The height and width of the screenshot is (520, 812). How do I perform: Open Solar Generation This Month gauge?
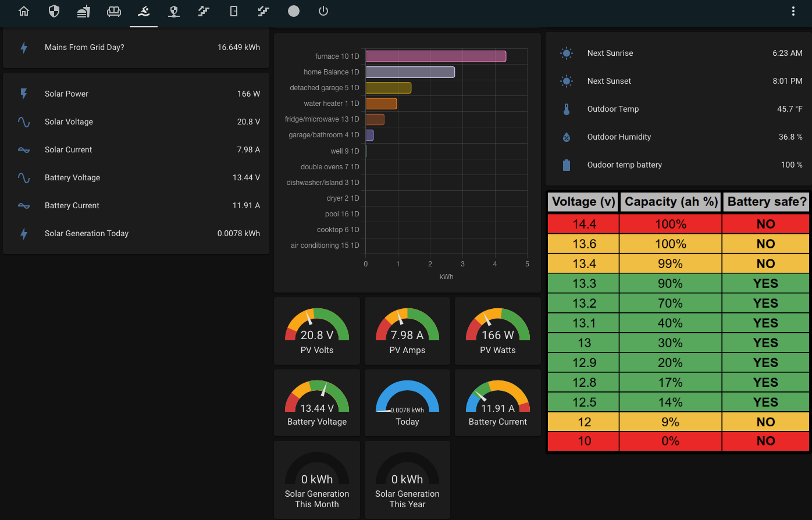(x=317, y=479)
